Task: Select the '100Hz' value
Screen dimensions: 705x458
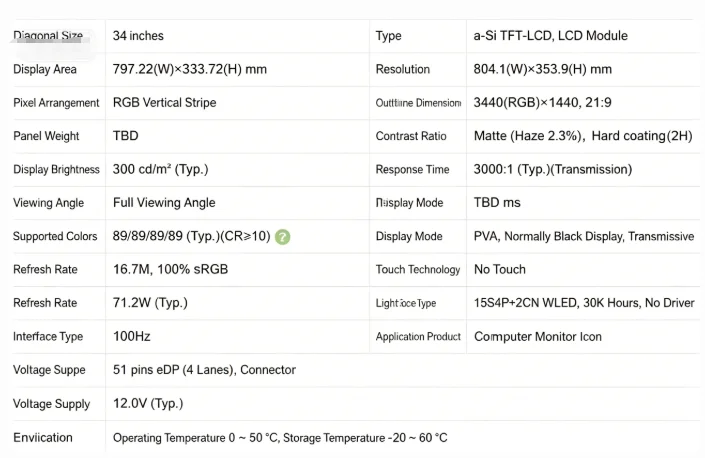Action: 132,336
